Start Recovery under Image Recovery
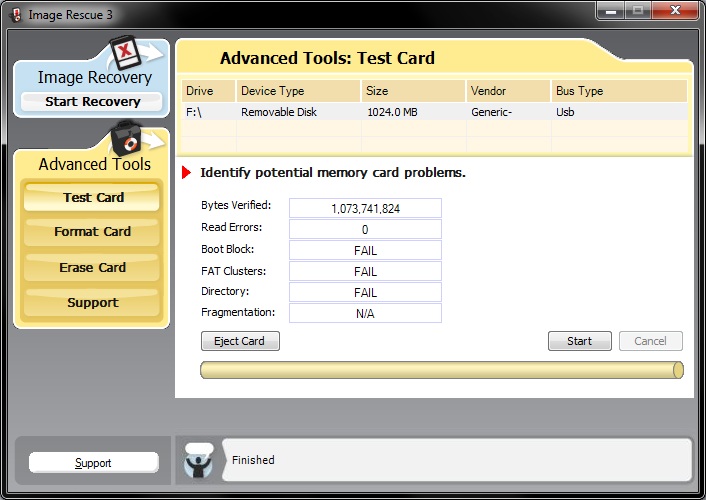The width and height of the screenshot is (706, 500). tap(92, 102)
